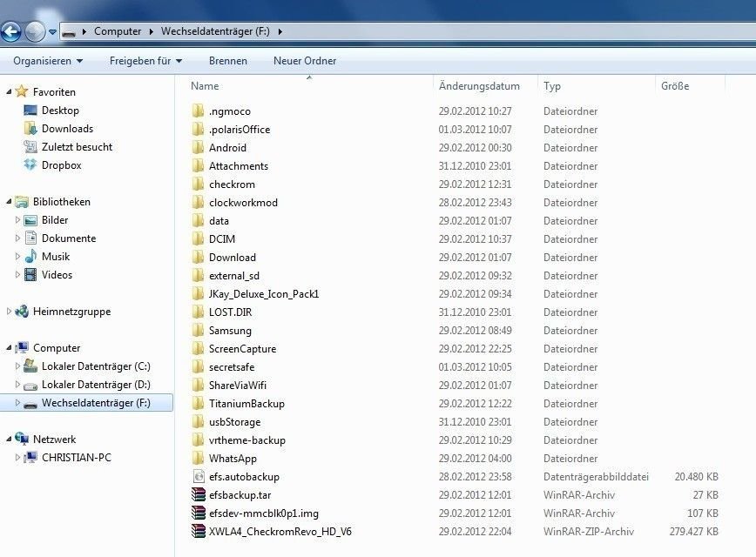
Task: Select the secretsafe folder name
Action: (x=232, y=367)
